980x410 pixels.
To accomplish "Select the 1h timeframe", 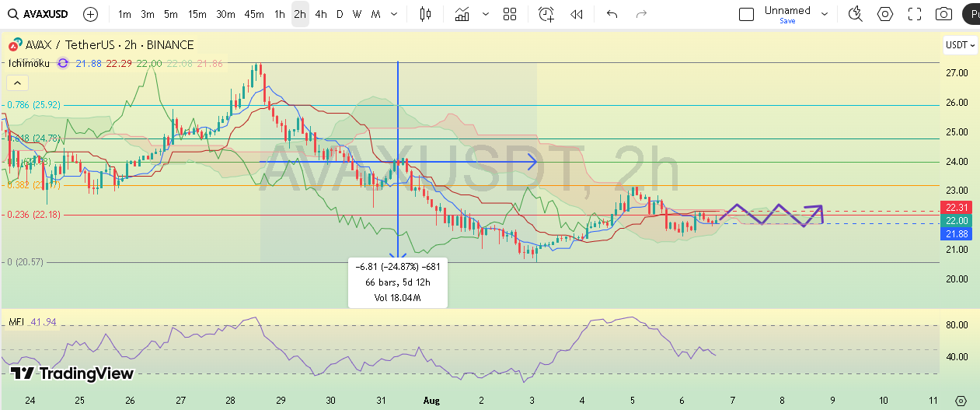I will click(279, 14).
